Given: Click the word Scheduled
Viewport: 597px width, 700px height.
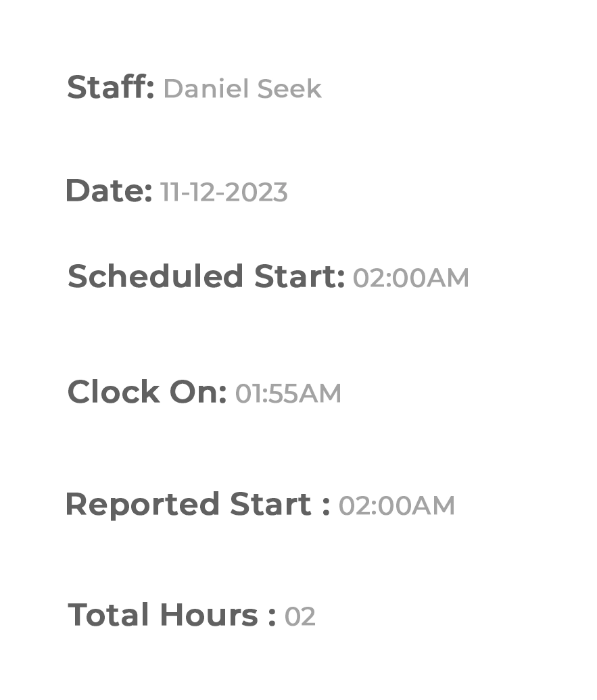Looking at the screenshot, I should tap(155, 276).
